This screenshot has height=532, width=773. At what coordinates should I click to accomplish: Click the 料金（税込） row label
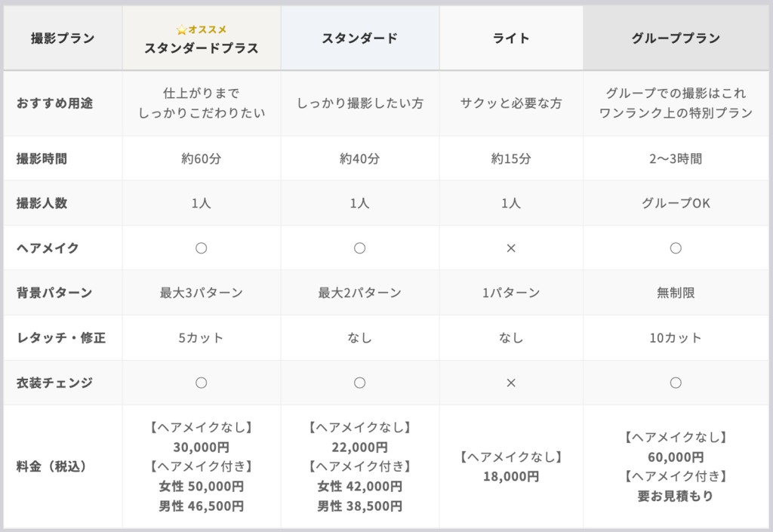point(51,466)
